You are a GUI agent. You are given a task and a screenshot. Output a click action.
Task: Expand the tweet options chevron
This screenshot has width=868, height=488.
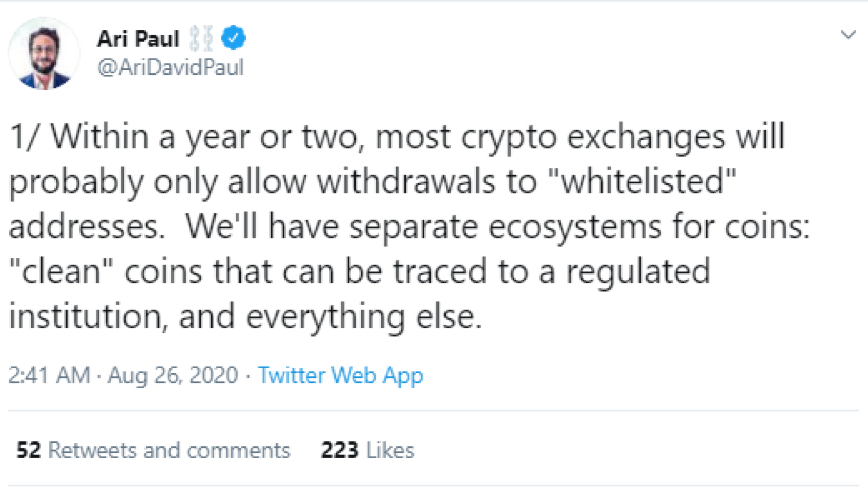coord(848,35)
